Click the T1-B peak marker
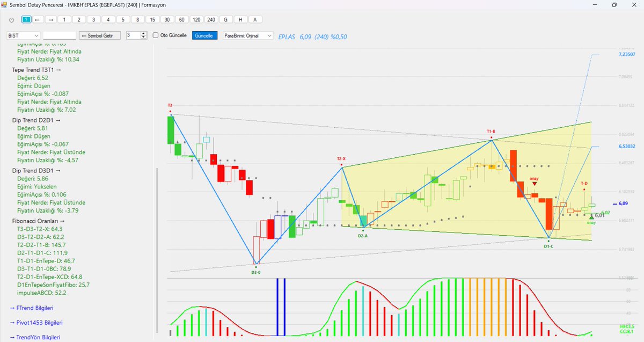The height and width of the screenshot is (342, 644). (491, 131)
